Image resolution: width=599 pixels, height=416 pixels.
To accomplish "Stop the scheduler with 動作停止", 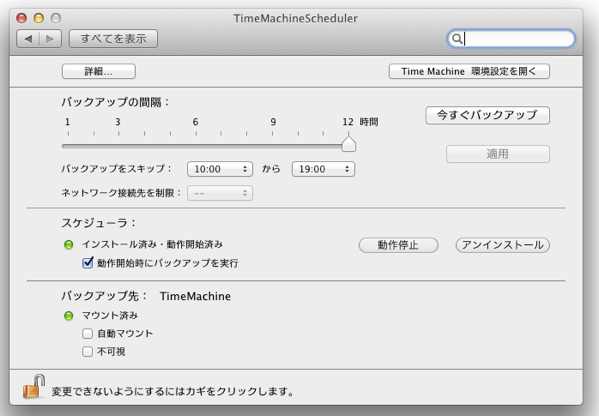I will pos(398,245).
